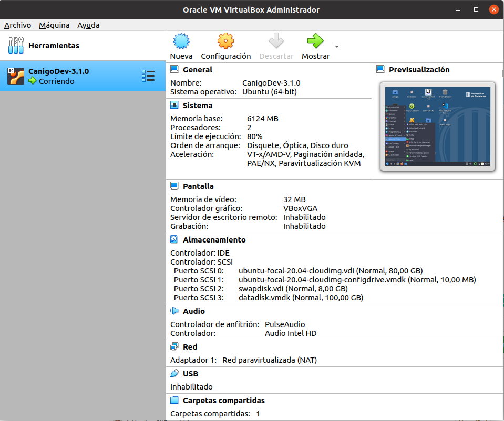The image size is (504, 421).
Task: Open the Ayuda menu
Action: [x=88, y=25]
